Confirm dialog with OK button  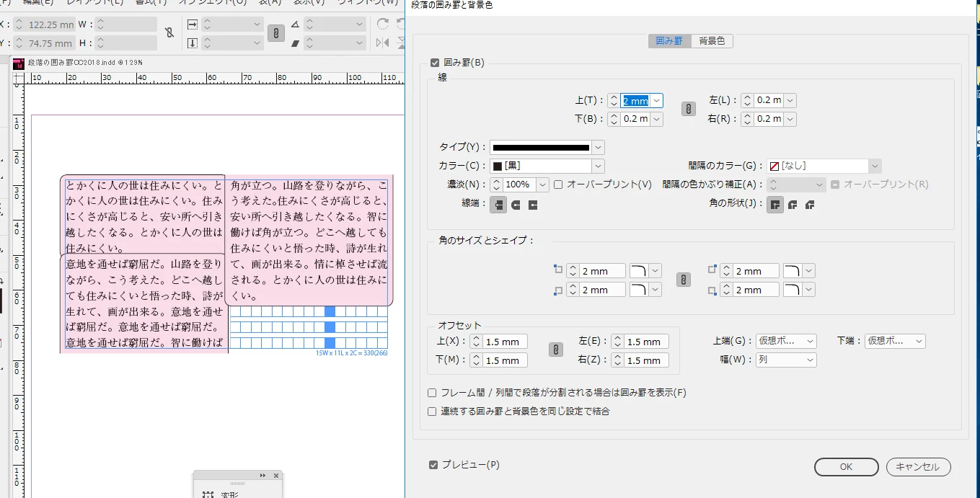pyautogui.click(x=847, y=467)
